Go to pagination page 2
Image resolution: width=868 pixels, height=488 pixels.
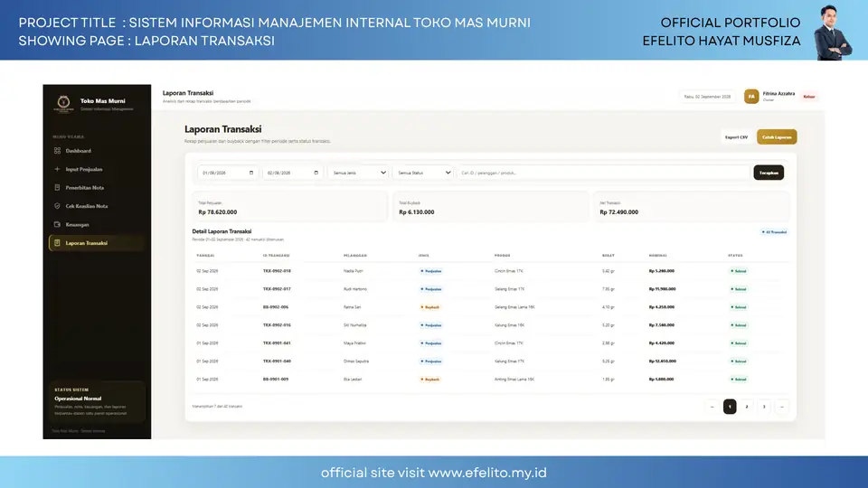pos(747,407)
